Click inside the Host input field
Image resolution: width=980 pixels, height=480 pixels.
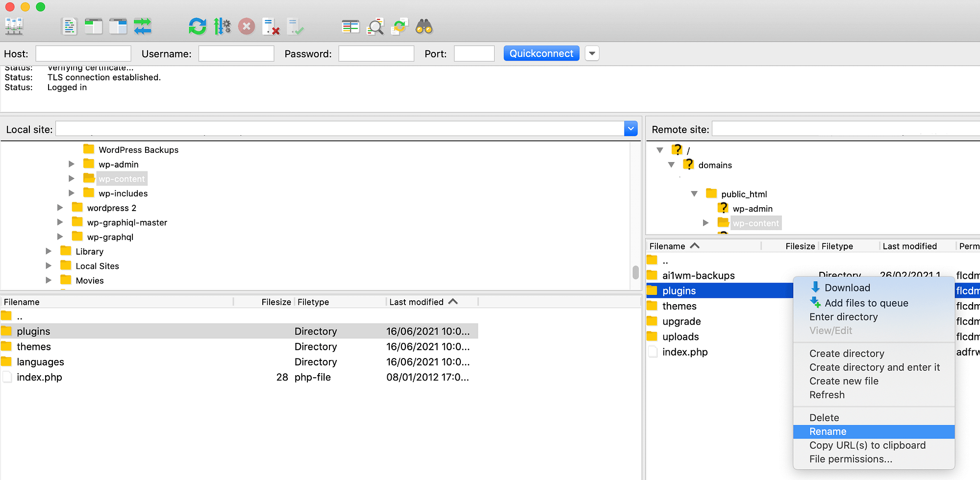[x=82, y=53]
